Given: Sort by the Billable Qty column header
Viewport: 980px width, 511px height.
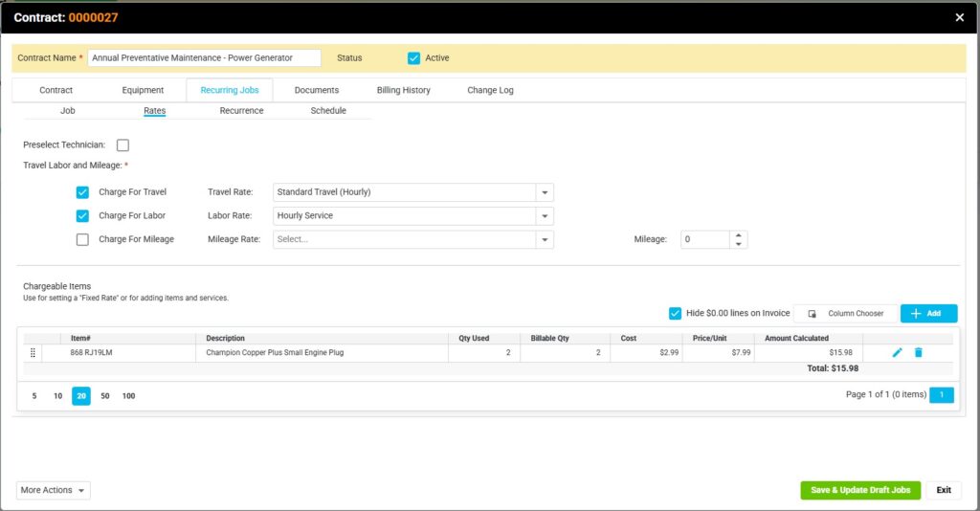Looking at the screenshot, I should click(565, 338).
